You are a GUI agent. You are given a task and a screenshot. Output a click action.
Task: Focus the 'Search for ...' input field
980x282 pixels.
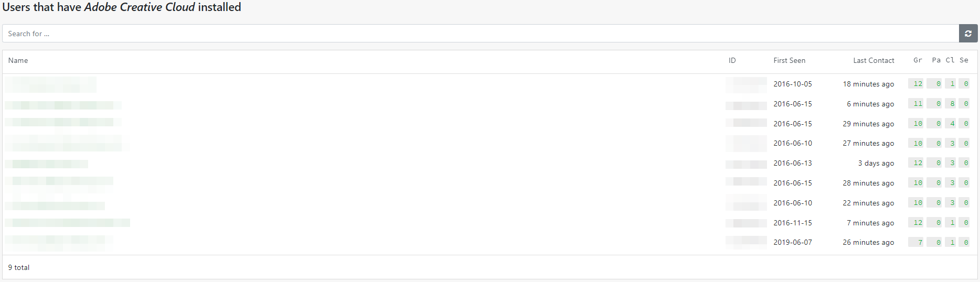coord(481,34)
